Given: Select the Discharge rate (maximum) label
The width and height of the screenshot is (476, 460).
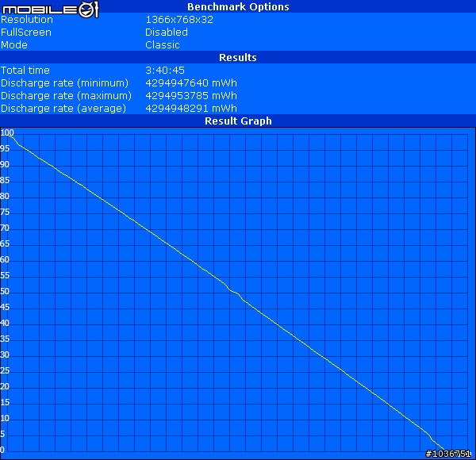Looking at the screenshot, I should (66, 96).
